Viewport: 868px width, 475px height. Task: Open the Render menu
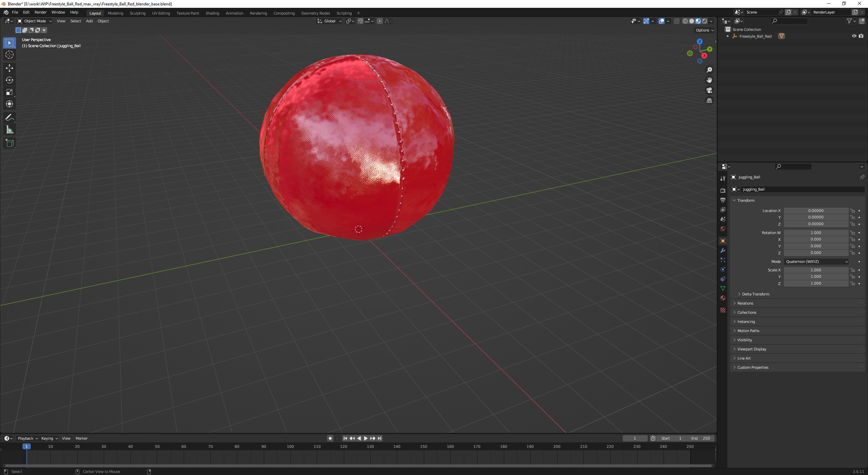point(40,12)
